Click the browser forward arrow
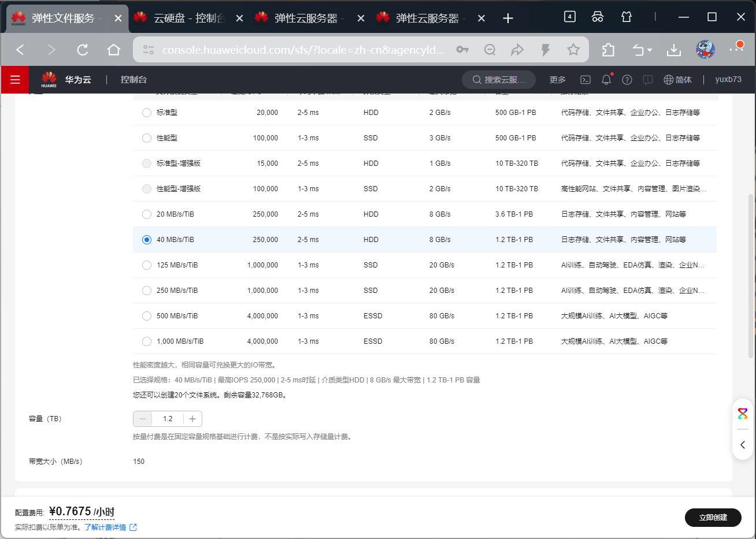This screenshot has height=539, width=756. click(51, 50)
